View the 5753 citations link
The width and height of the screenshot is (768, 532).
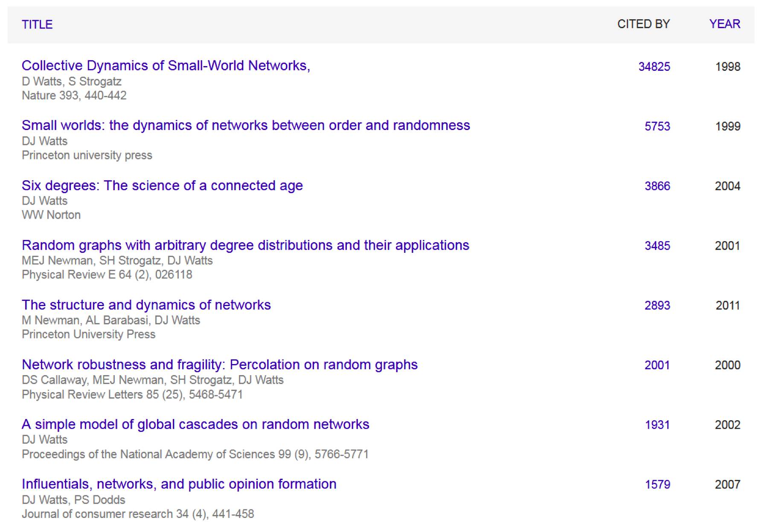click(x=657, y=126)
